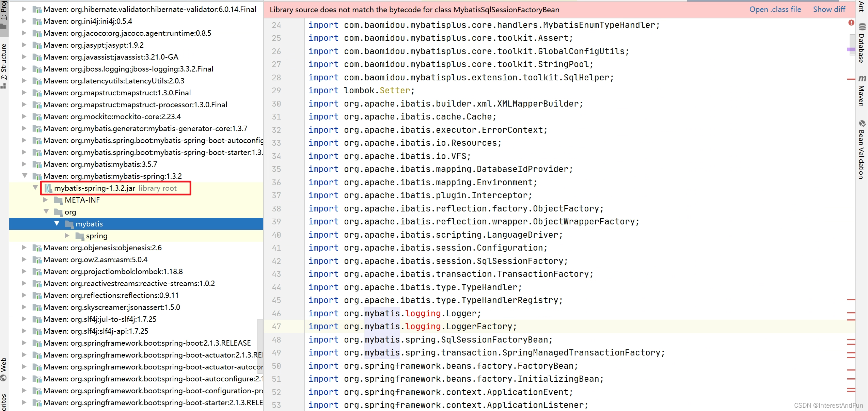Select the Maven: jul-to-slf4j:1.7.25 row
Screen dimensions: 868x411
[x=136, y=319]
